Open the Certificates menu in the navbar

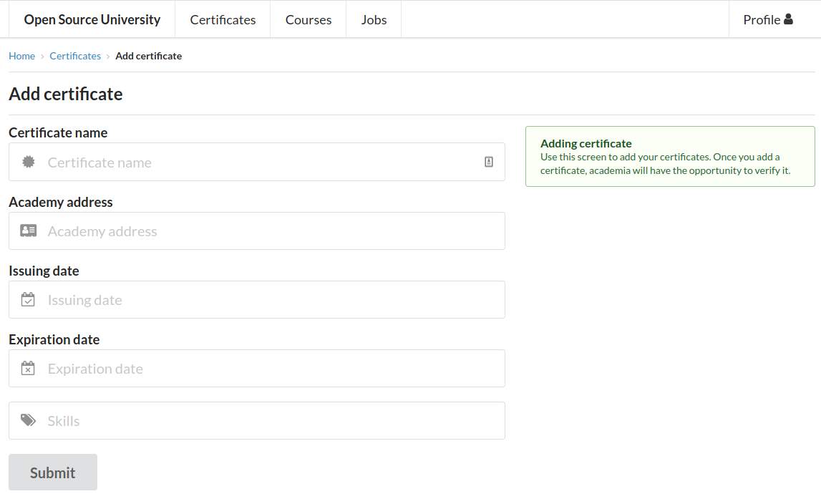(x=223, y=19)
